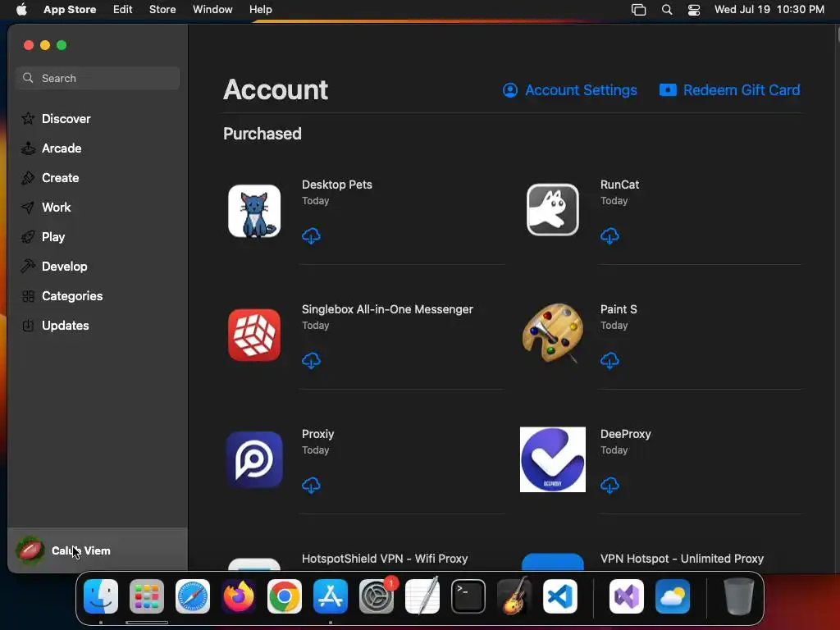The image size is (840, 630).
Task: Download Desktop Pets via cloud icon
Action: pyautogui.click(x=311, y=235)
